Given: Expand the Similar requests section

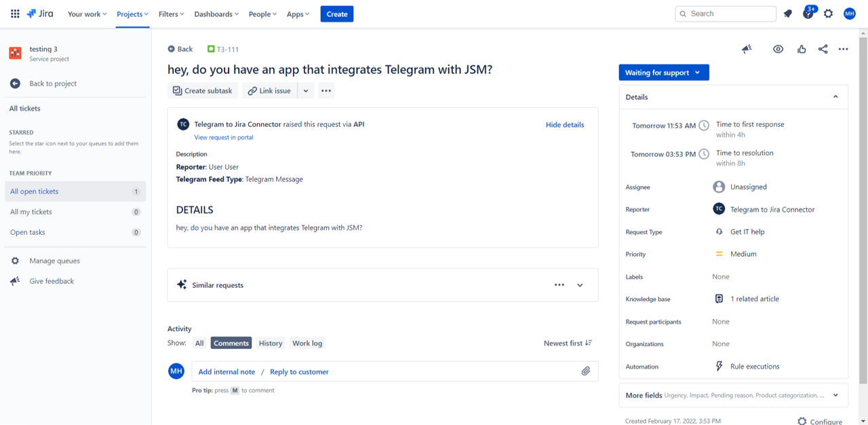Looking at the screenshot, I should 580,285.
